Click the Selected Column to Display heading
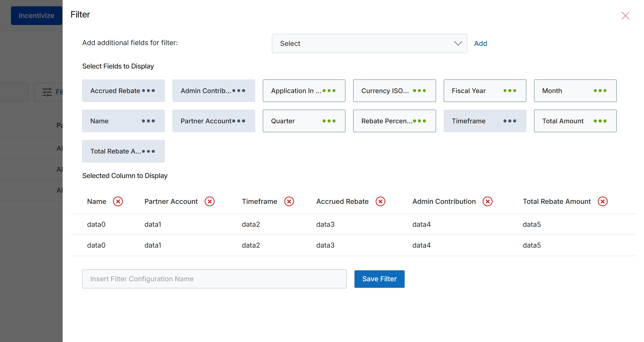 pos(125,176)
